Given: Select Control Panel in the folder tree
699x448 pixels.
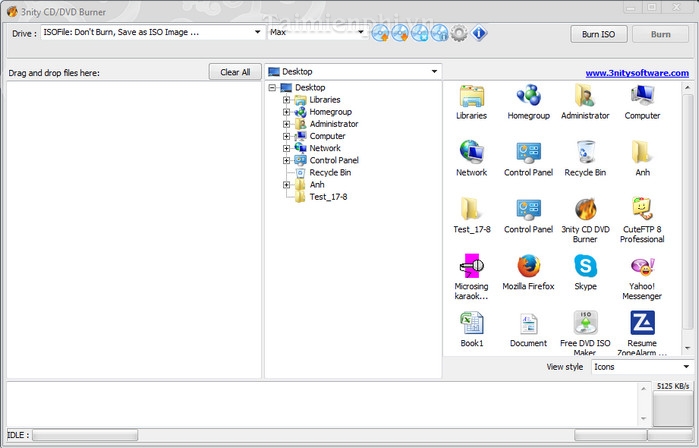Looking at the screenshot, I should (334, 160).
